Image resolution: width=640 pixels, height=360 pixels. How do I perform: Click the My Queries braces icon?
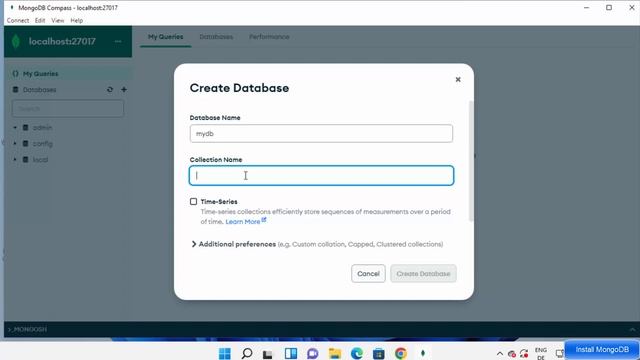click(16, 73)
